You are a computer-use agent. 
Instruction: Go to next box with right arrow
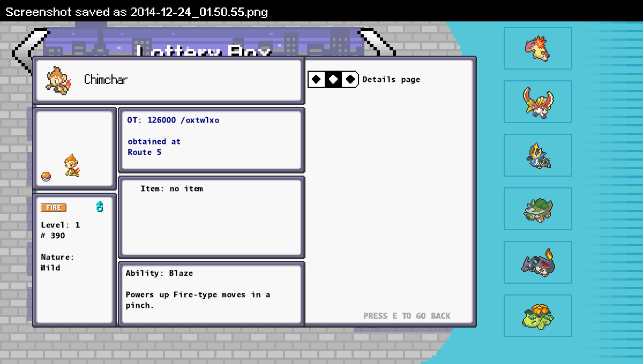tap(378, 43)
